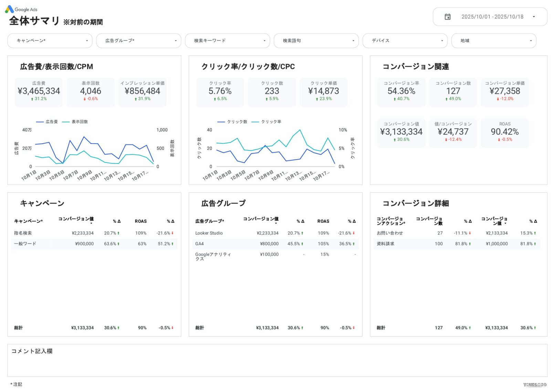This screenshot has height=392, width=555.
Task: Open the 検索語句 filter dropdown
Action: click(316, 41)
